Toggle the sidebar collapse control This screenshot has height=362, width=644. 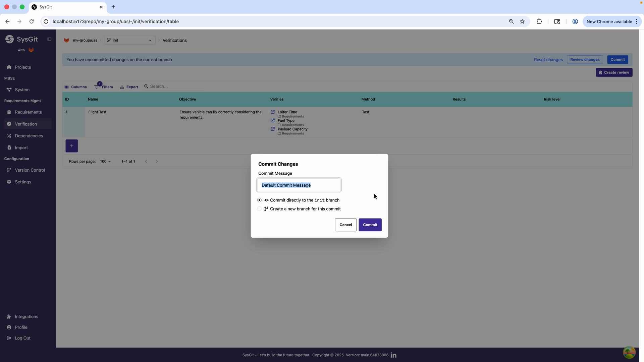49,39
